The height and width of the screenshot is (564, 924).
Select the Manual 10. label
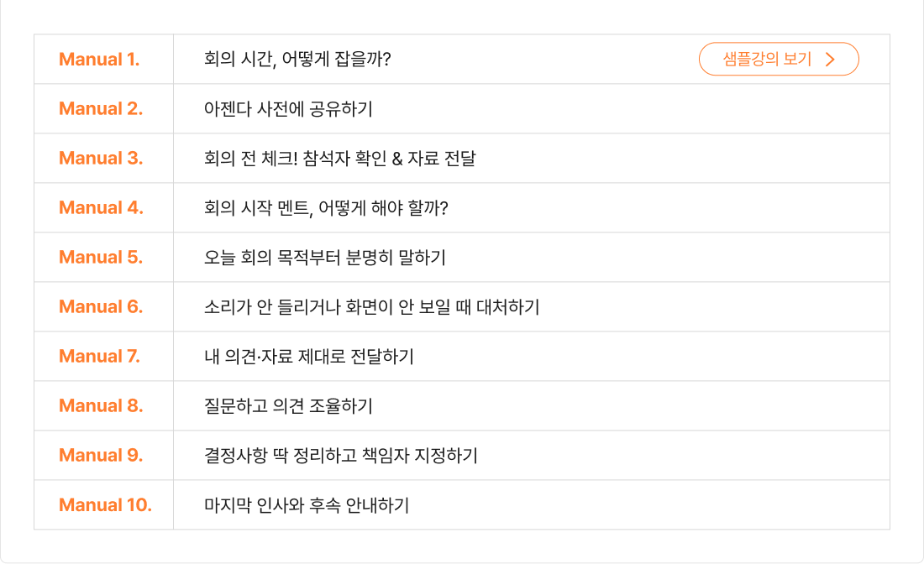[x=105, y=504]
